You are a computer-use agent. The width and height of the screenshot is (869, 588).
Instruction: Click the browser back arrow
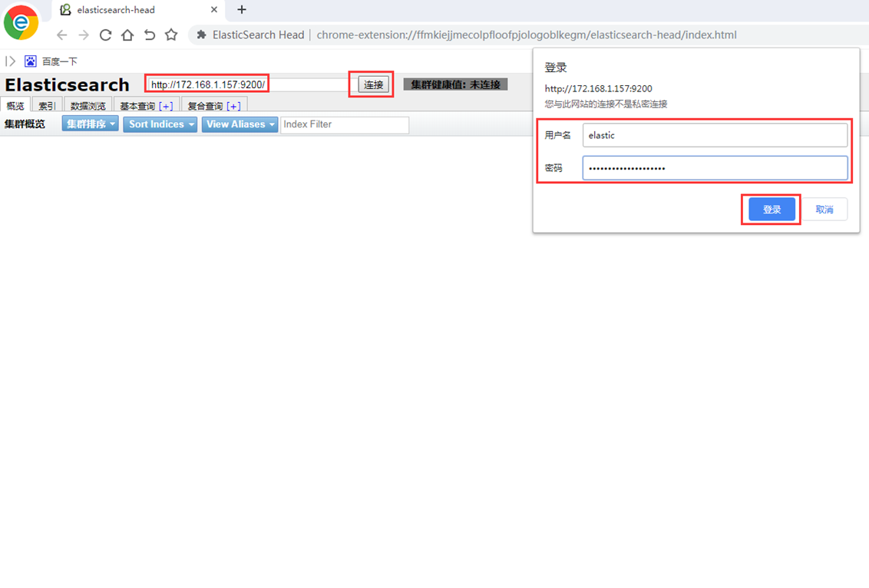(x=62, y=35)
